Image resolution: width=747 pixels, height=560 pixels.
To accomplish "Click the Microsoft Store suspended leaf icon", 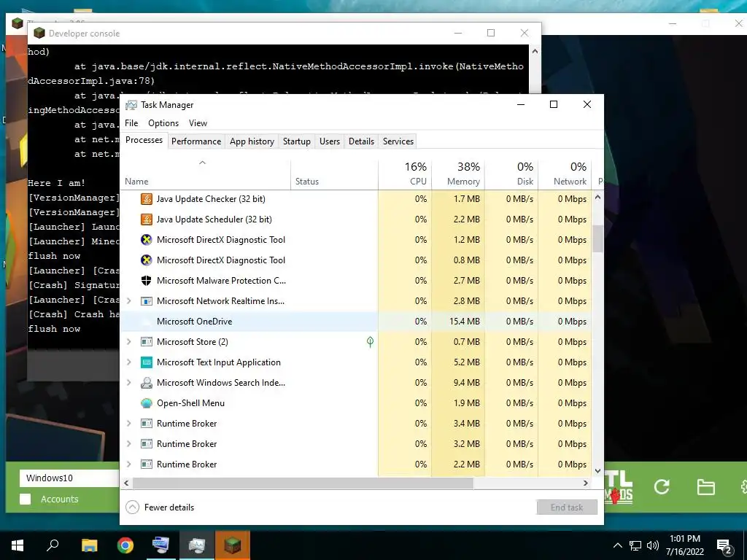I will pos(370,342).
